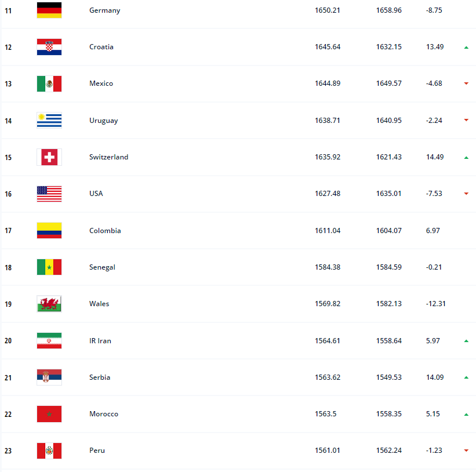476x472 pixels.
Task: Select the Wales dragon flag icon
Action: tap(49, 304)
